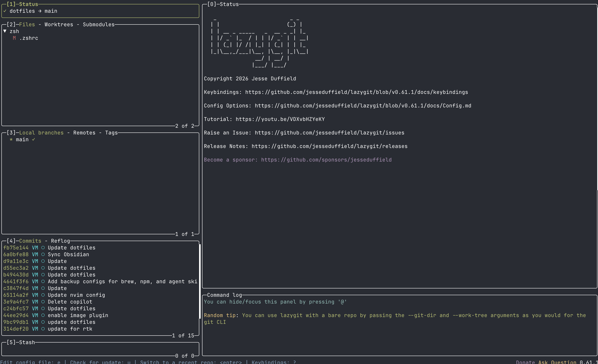
Task: Open the Become a sponsor link
Action: coord(326,160)
